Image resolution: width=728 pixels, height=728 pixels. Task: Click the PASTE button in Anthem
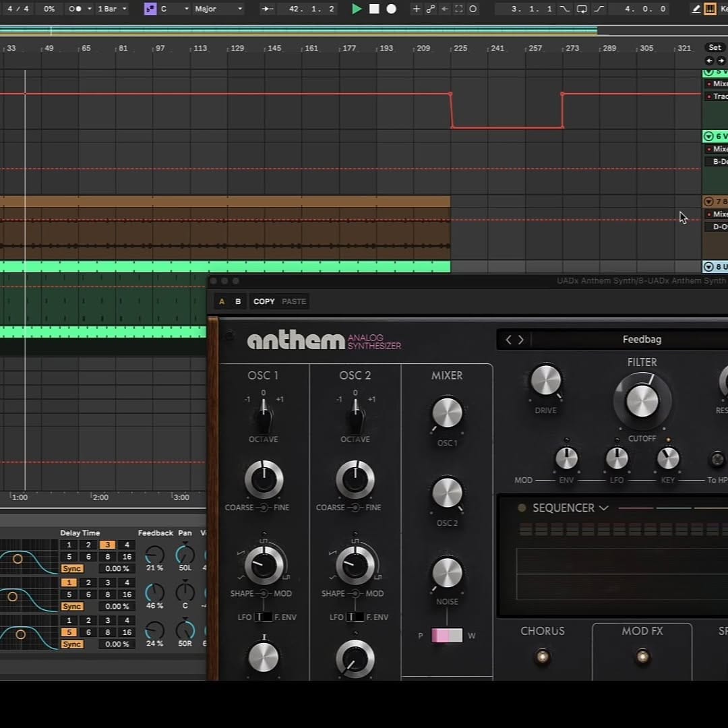[x=294, y=301]
